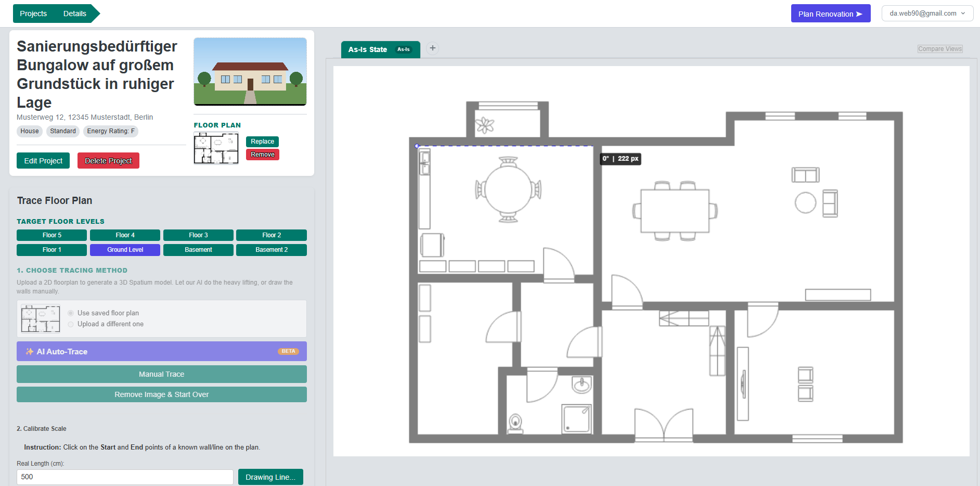The width and height of the screenshot is (980, 486).
Task: Click the toilet symbol in bathroom
Action: coord(515,424)
